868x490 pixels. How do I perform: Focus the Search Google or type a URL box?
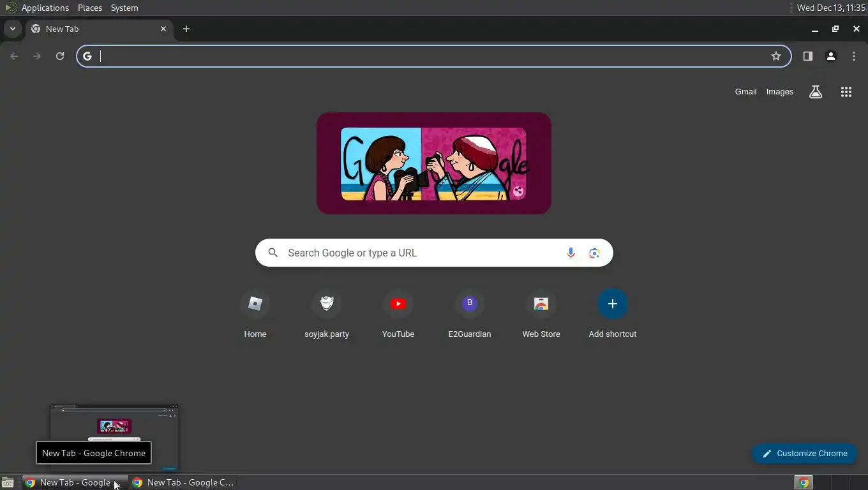click(434, 253)
